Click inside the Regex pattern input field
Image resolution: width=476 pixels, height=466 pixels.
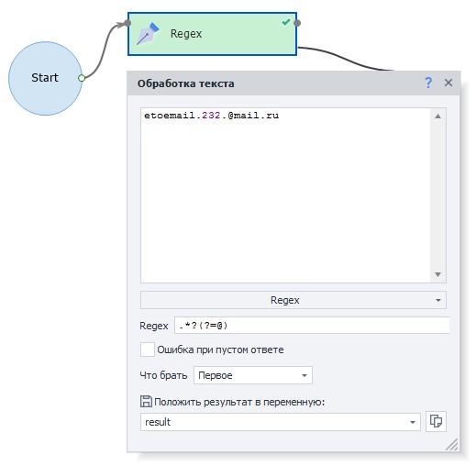312,326
